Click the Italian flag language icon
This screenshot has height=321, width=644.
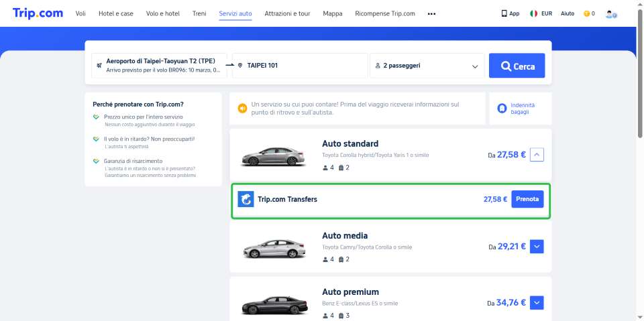[534, 13]
